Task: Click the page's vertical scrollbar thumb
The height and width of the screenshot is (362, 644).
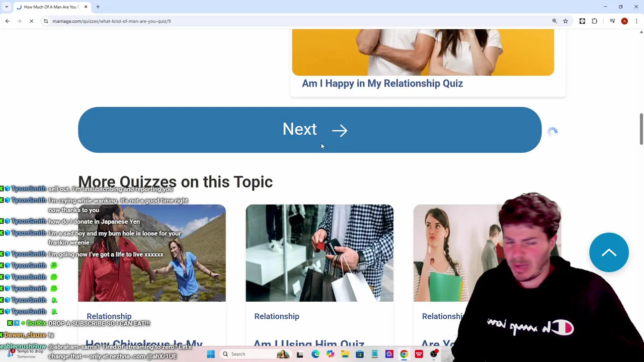Action: pyautogui.click(x=641, y=129)
